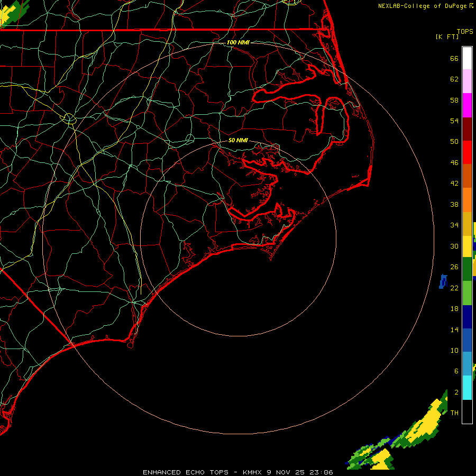The image size is (476, 476).
Task: Click the 50 NMI range ring label
Action: tap(238, 140)
